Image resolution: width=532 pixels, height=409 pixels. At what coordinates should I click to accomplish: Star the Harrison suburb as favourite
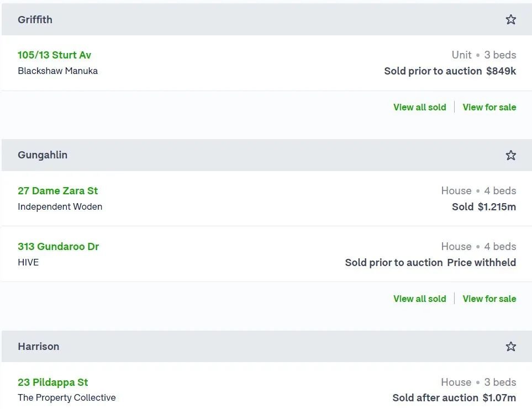coord(510,346)
